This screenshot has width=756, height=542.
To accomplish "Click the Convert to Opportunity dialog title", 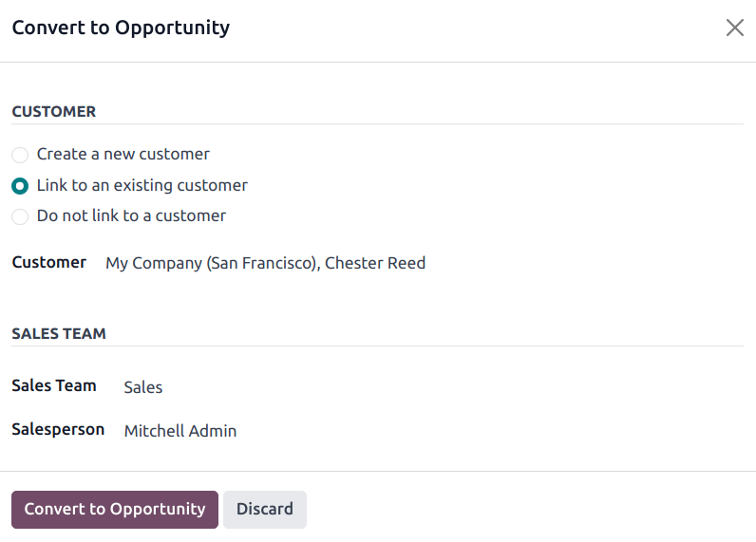I will point(121,28).
